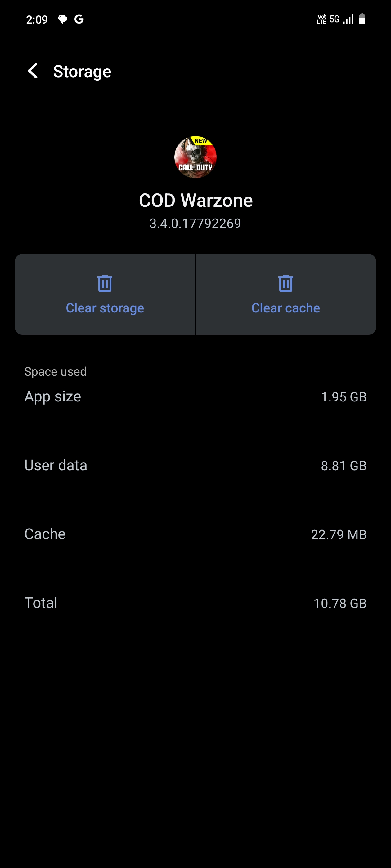The image size is (391, 868).
Task: Tap the signal strength bars icon
Action: (348, 19)
